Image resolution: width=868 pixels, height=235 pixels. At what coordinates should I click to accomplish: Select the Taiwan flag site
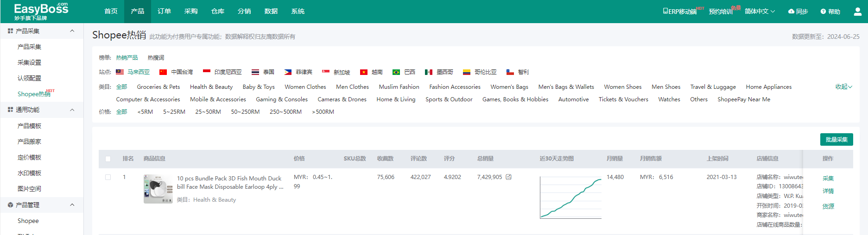[163, 72]
